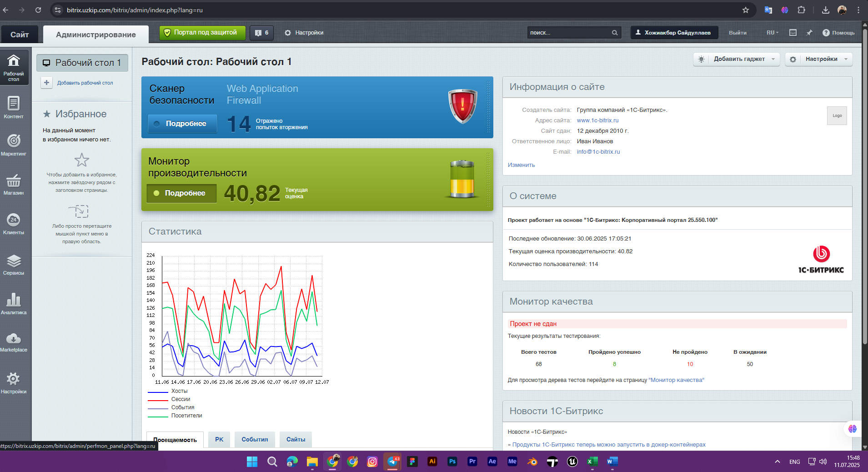Click the search magnifier icon

coord(615,33)
